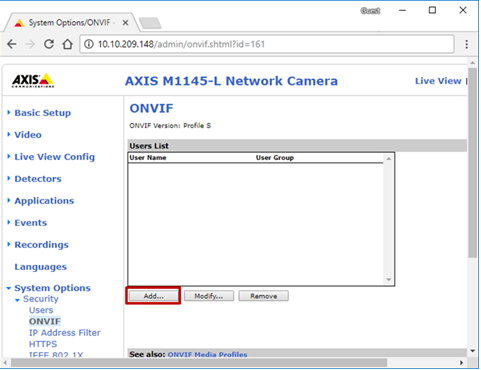Minimize the browser window
481x370 pixels.
402,11
